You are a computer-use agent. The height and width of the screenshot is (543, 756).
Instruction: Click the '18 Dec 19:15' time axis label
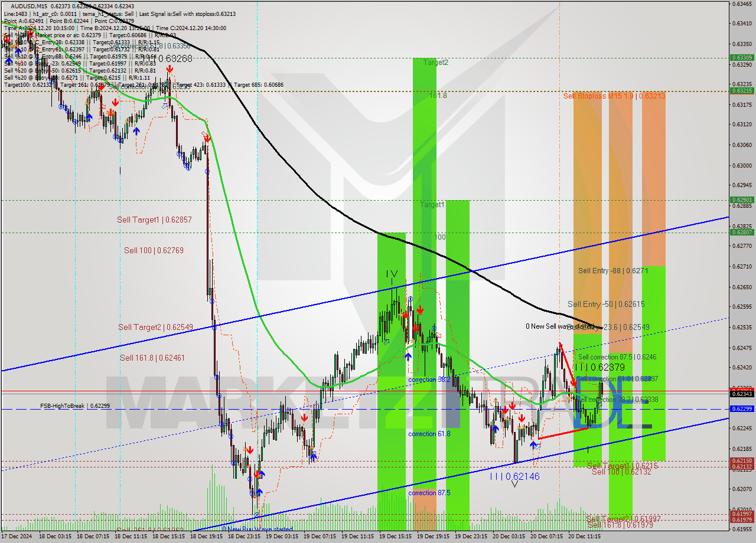[x=207, y=538]
